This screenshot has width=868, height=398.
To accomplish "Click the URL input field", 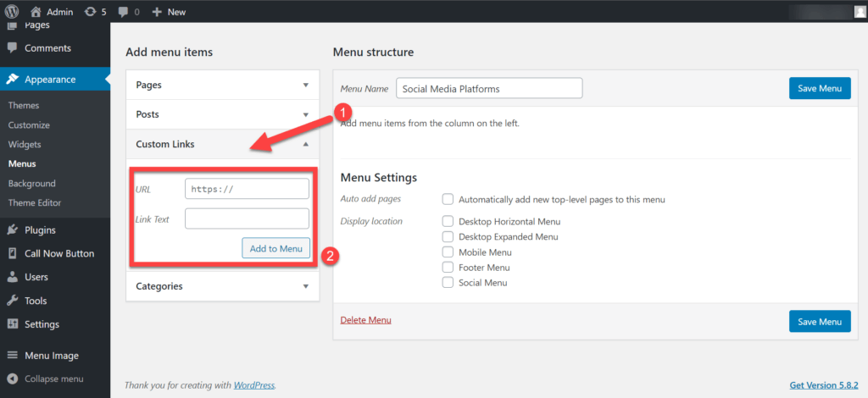I will (x=247, y=189).
